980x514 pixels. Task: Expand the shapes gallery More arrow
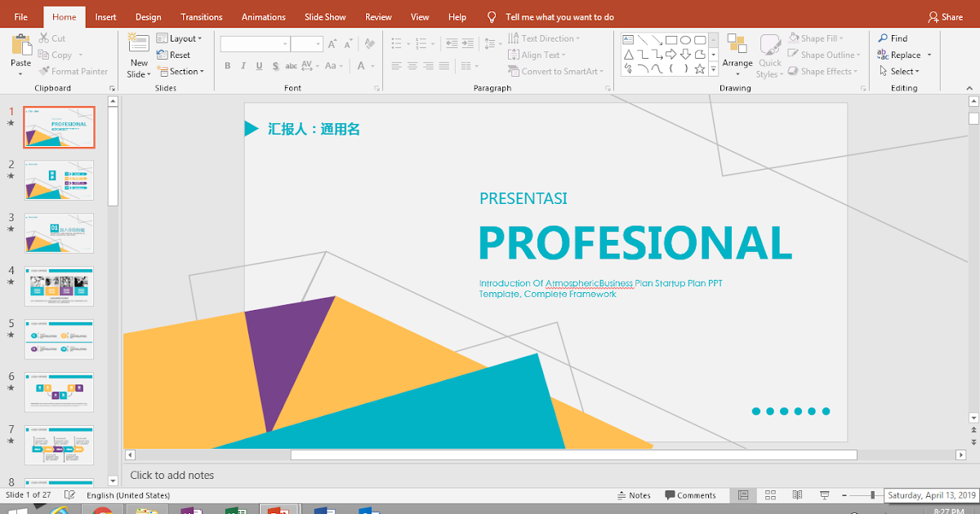(713, 71)
